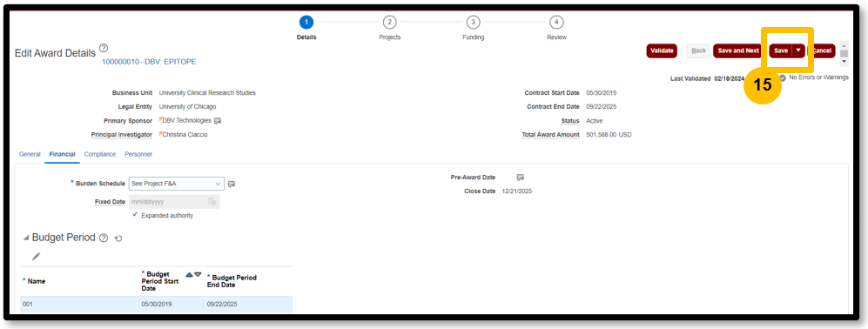This screenshot has height=329, width=868.
Task: Open 100000010 - DBV: EPITOPE link
Action: pyautogui.click(x=149, y=62)
